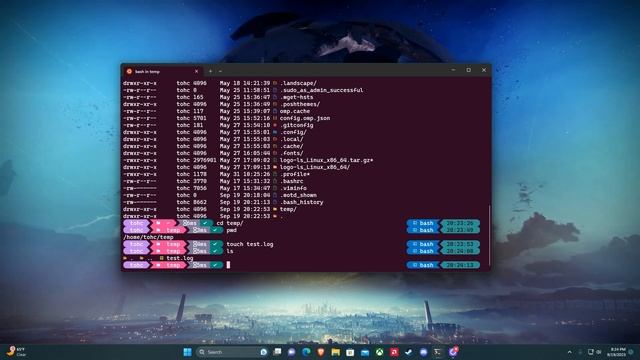The height and width of the screenshot is (360, 640).
Task: Open Microsoft Edge from taskbar
Action: pos(306,352)
